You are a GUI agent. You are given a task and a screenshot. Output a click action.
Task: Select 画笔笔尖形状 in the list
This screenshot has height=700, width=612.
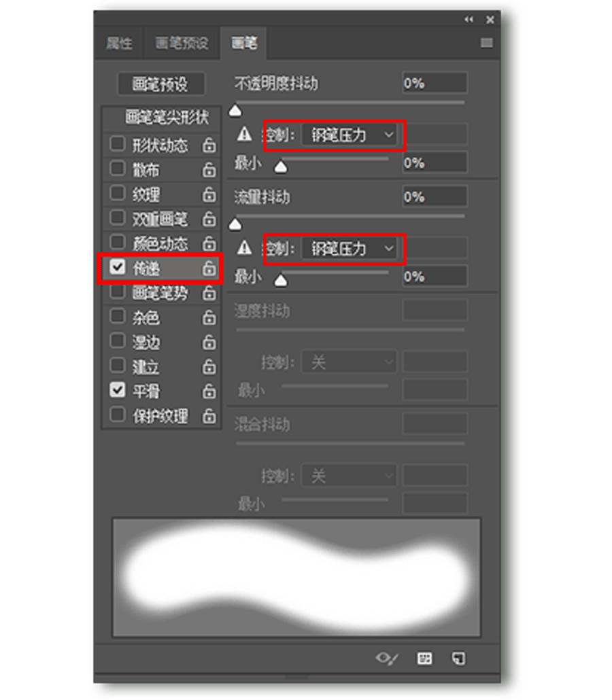(166, 118)
